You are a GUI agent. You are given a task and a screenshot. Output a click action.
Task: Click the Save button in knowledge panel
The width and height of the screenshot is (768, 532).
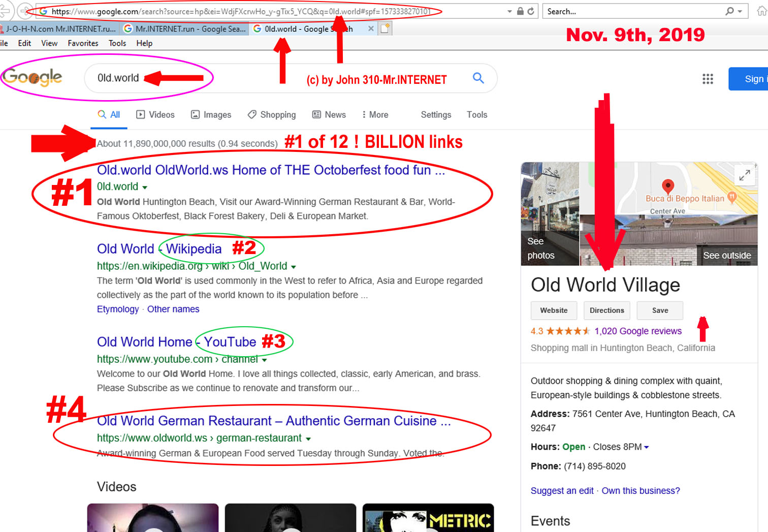pyautogui.click(x=660, y=310)
